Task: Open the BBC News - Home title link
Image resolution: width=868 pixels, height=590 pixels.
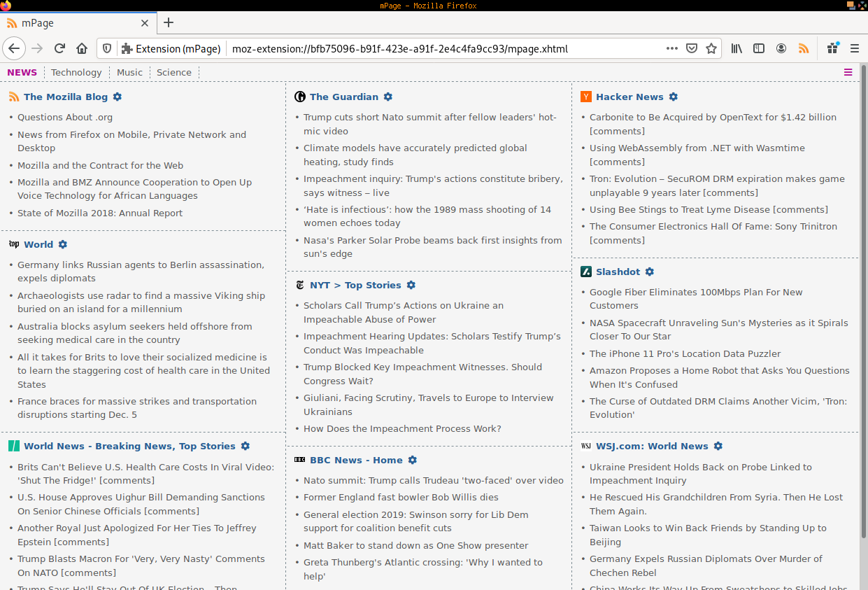Action: point(356,460)
